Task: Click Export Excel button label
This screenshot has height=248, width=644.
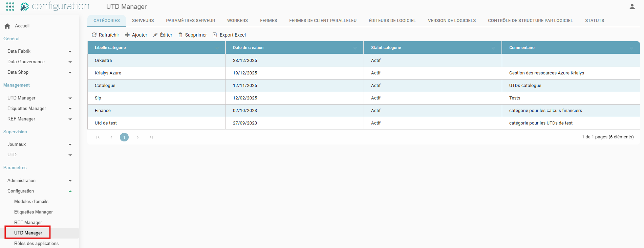Action: pos(233,35)
